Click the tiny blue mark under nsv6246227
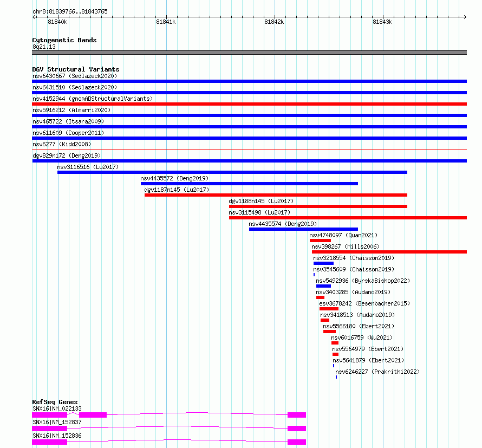The height and width of the screenshot is (448, 482). (336, 377)
